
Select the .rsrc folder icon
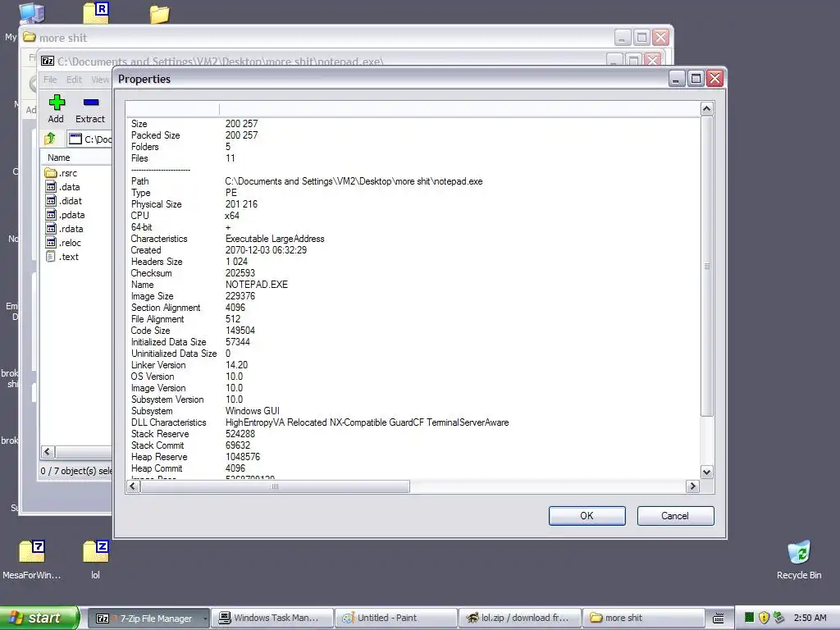[51, 173]
